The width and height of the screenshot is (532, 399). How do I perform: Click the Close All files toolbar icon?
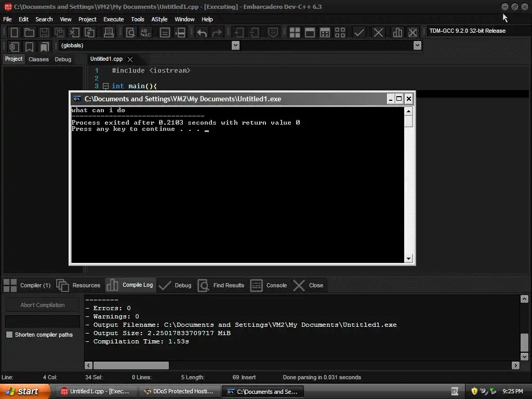click(x=89, y=33)
